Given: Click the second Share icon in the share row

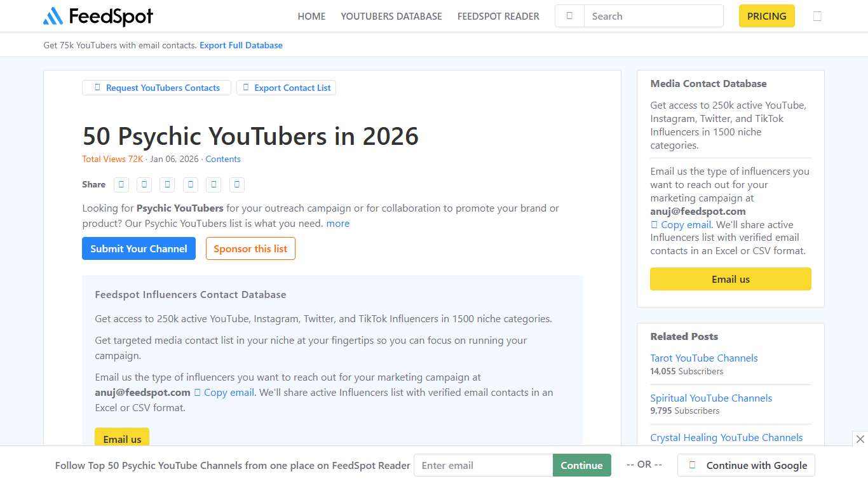Looking at the screenshot, I should 144,184.
